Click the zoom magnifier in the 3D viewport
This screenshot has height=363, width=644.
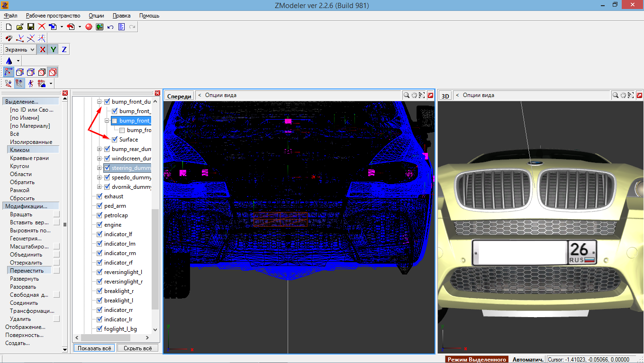click(615, 95)
